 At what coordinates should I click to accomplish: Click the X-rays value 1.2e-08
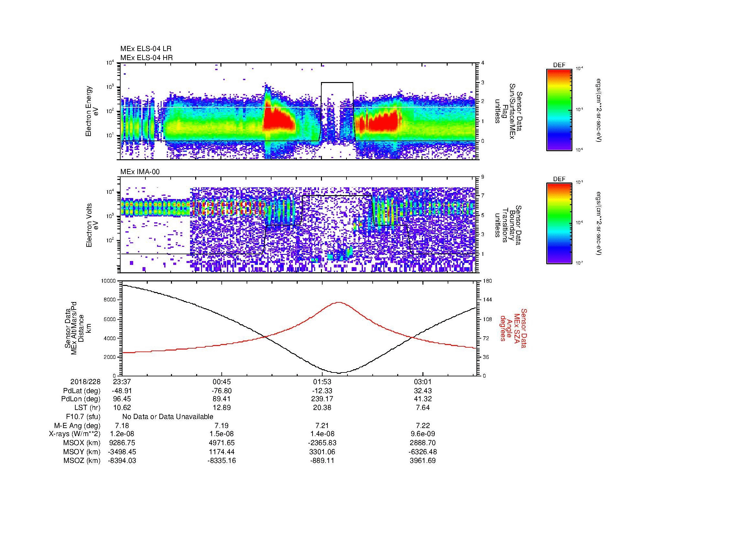pyautogui.click(x=122, y=434)
